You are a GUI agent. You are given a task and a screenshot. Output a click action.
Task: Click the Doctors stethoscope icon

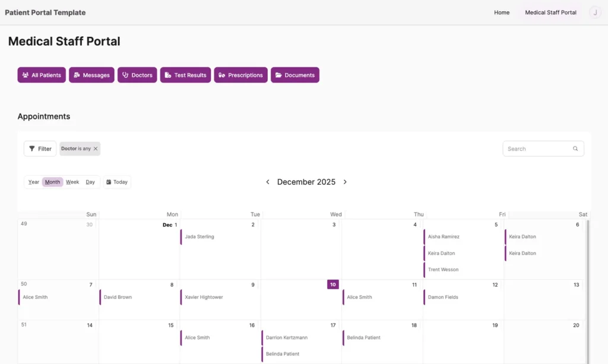tap(125, 75)
